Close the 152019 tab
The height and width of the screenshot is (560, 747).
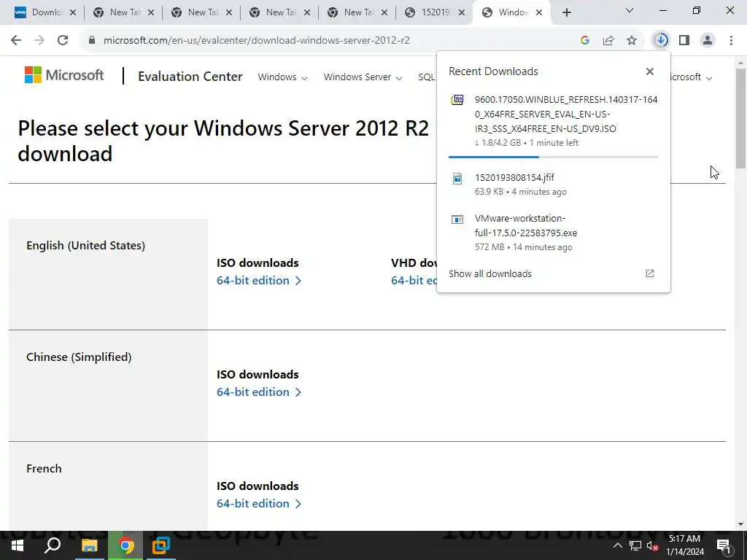coord(461,13)
